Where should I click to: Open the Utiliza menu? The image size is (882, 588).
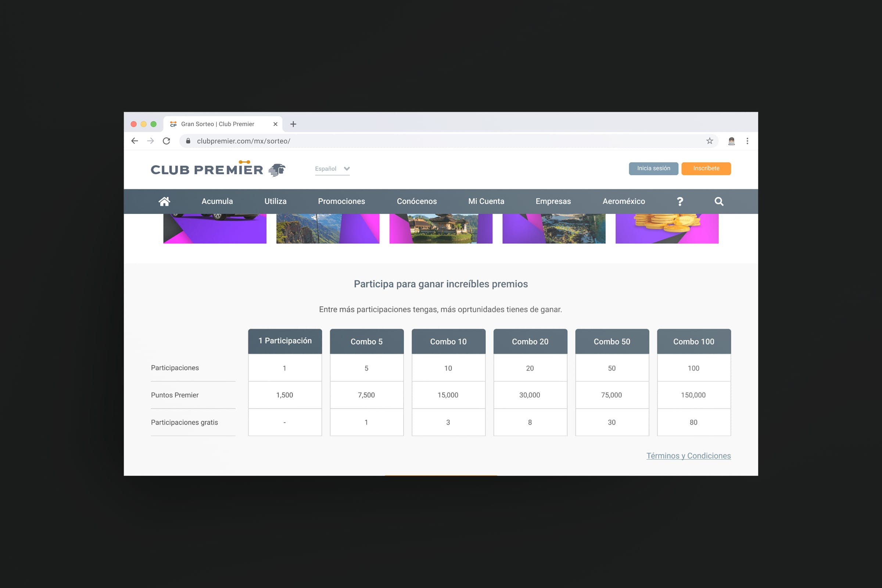[275, 201]
